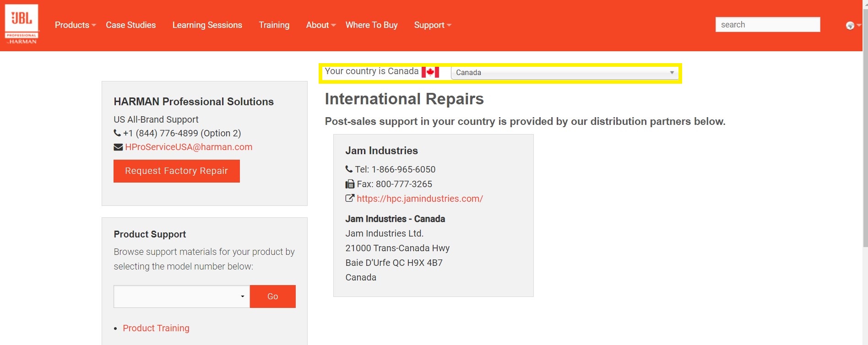This screenshot has width=868, height=345.
Task: Click the Your country is Canada text
Action: pyautogui.click(x=372, y=71)
